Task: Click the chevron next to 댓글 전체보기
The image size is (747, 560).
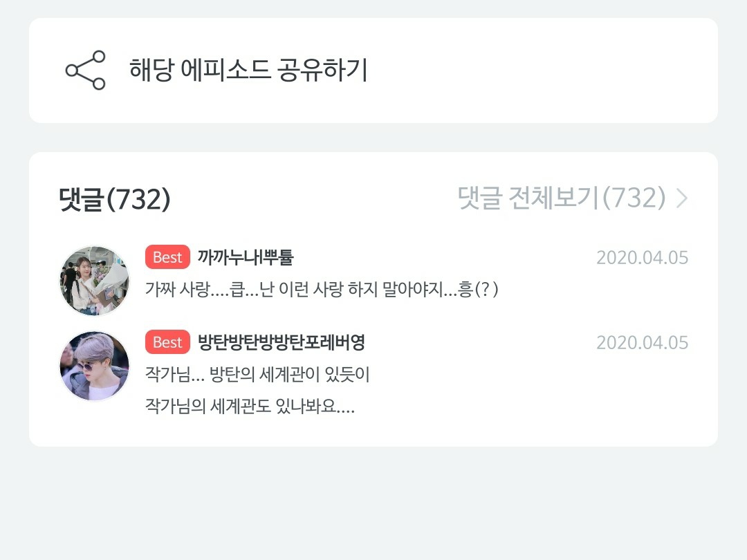Action: (x=682, y=198)
